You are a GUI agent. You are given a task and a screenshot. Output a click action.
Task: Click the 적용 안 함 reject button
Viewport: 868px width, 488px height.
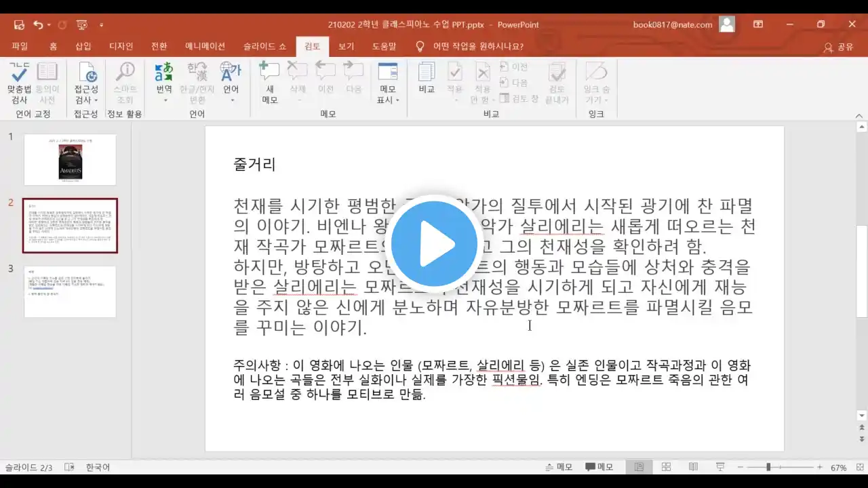coord(482,83)
